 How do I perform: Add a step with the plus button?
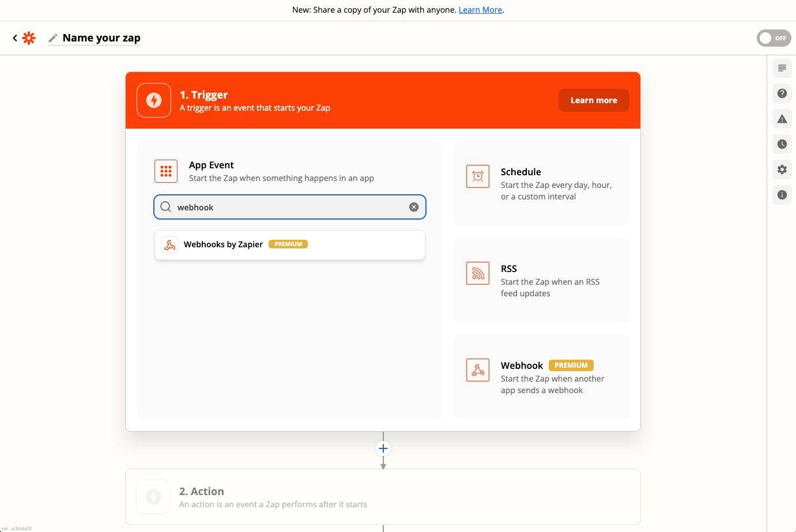(383, 448)
